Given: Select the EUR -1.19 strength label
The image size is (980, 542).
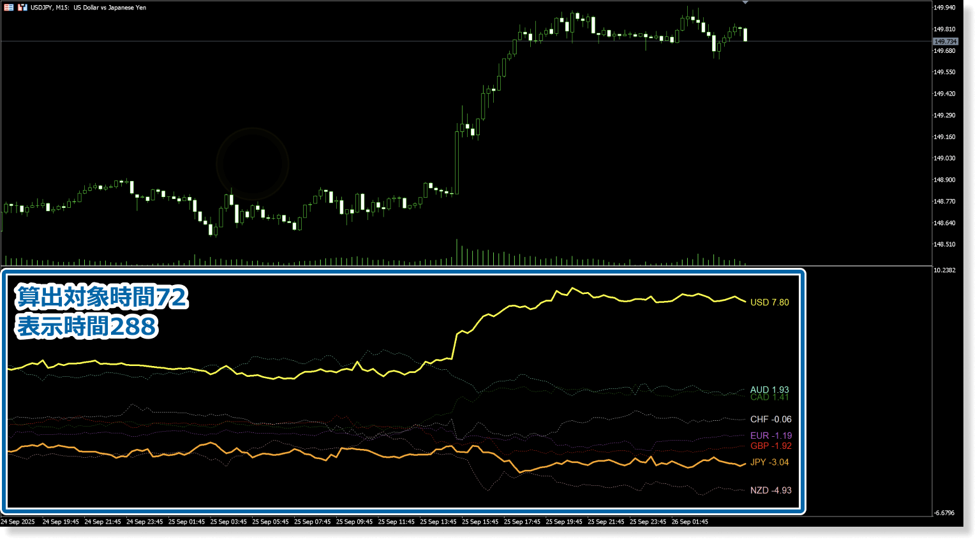Looking at the screenshot, I should (x=771, y=436).
